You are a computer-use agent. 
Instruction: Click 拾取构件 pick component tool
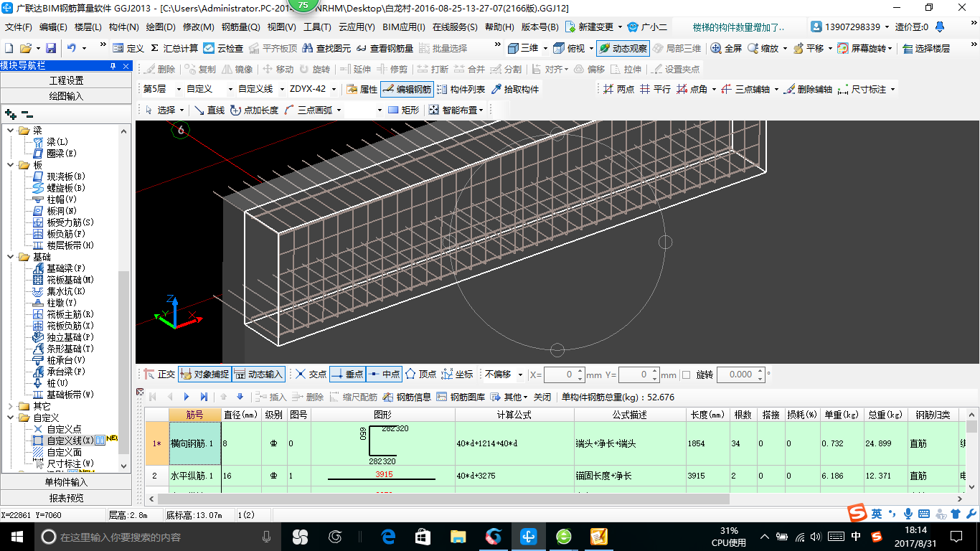(x=515, y=90)
